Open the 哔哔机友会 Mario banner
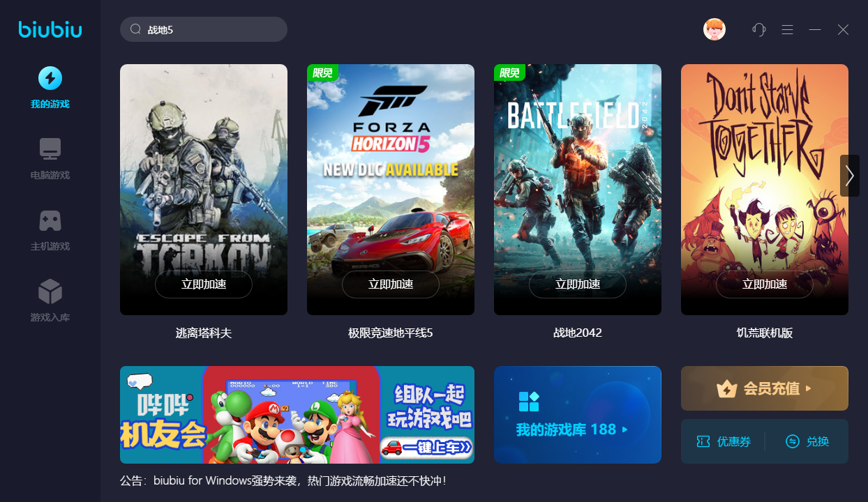This screenshot has width=868, height=502. (x=297, y=415)
